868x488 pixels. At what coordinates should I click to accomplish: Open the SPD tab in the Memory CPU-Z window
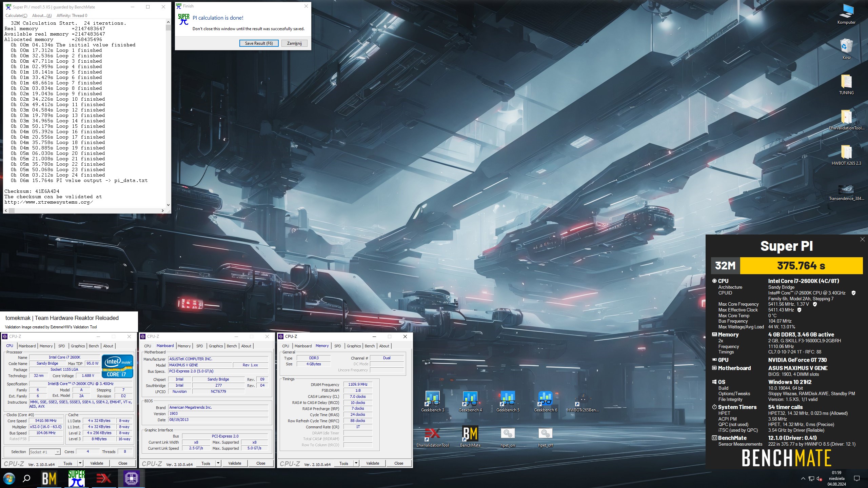pyautogui.click(x=337, y=346)
